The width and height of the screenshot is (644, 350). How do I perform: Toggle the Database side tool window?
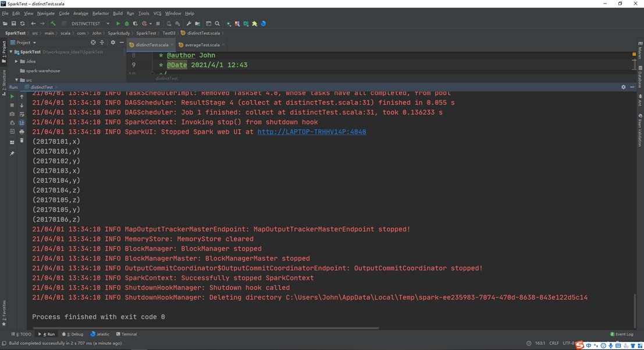(640, 77)
